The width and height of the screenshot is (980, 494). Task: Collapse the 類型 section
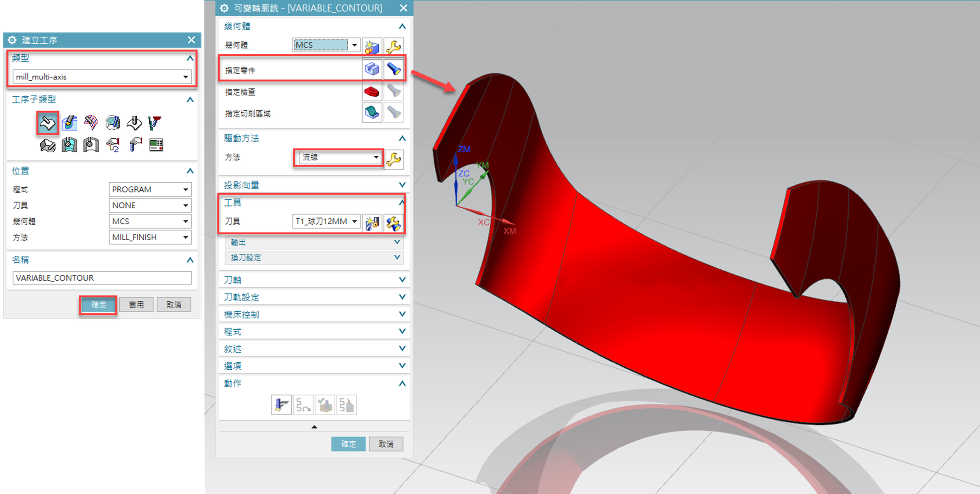(190, 58)
